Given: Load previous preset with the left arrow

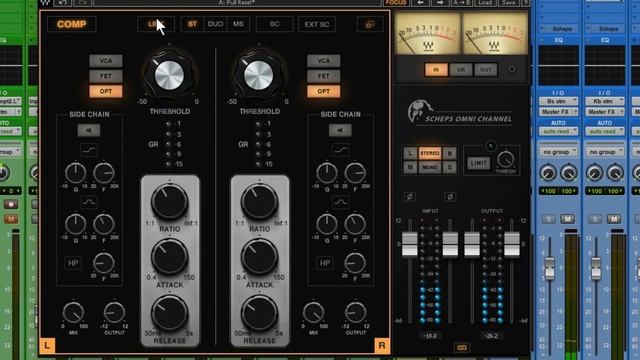Looking at the screenshot, I should 420,3.
